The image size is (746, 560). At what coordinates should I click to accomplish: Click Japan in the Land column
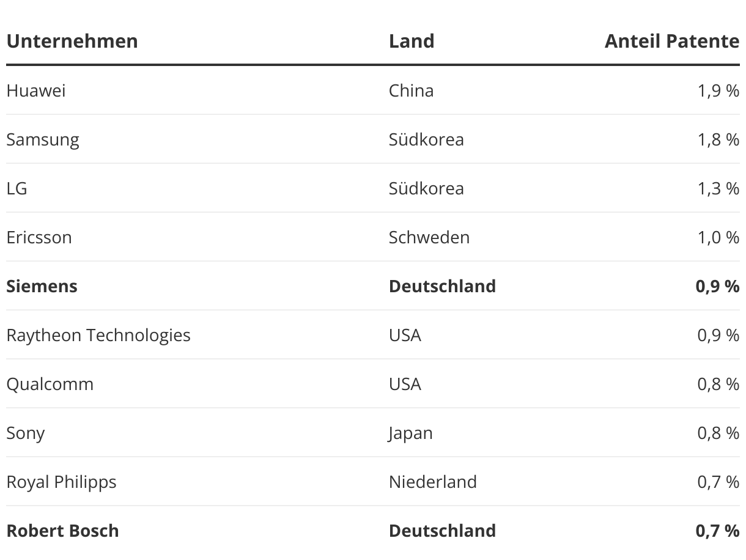click(x=411, y=433)
